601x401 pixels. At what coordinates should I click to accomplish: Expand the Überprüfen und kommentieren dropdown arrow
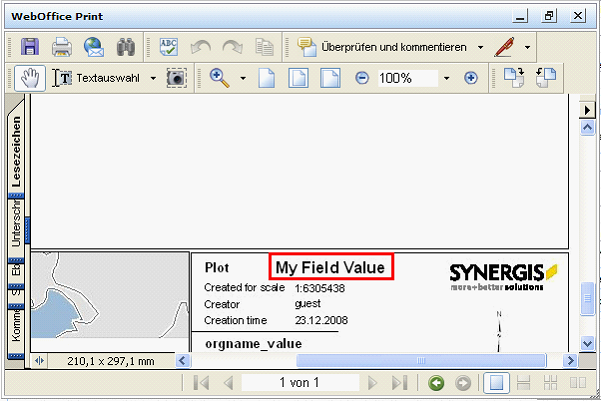tap(480, 48)
